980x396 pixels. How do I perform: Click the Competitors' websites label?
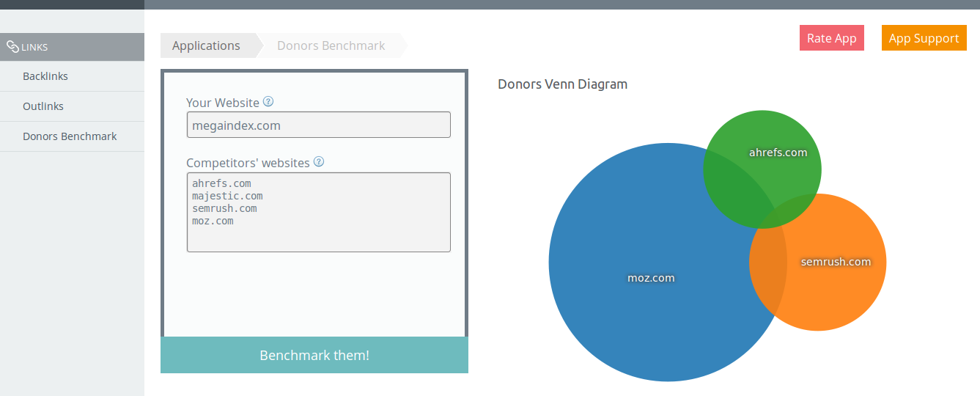pos(248,163)
